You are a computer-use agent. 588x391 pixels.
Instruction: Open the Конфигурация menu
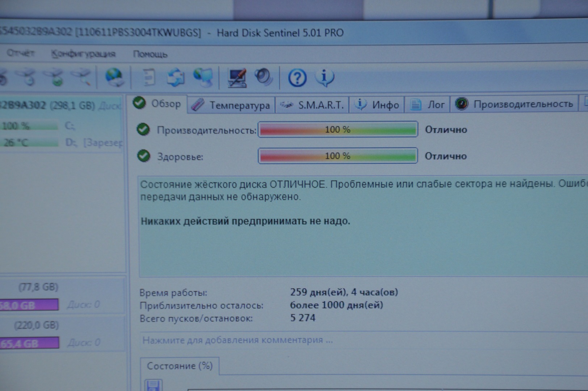click(83, 54)
